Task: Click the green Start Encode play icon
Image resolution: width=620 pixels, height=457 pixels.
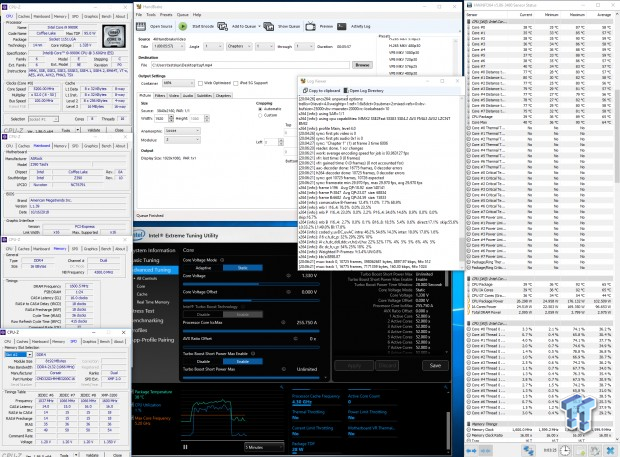Action: click(183, 26)
